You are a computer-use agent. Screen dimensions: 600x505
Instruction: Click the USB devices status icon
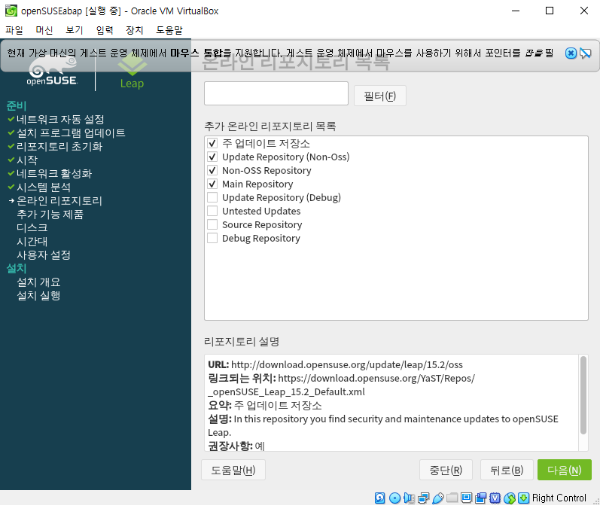(x=438, y=498)
